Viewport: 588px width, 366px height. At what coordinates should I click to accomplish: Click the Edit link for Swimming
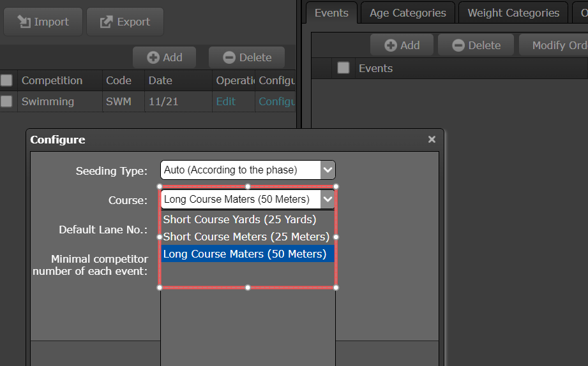tap(225, 101)
